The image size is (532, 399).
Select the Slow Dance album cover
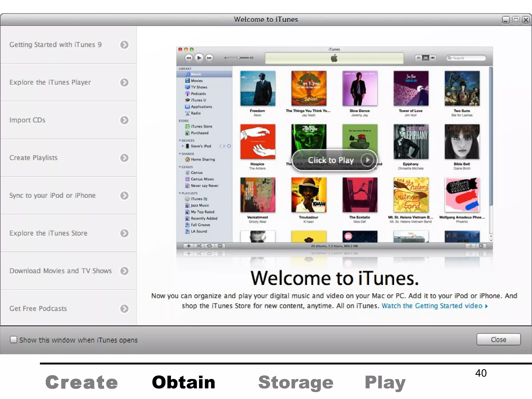[x=360, y=88]
